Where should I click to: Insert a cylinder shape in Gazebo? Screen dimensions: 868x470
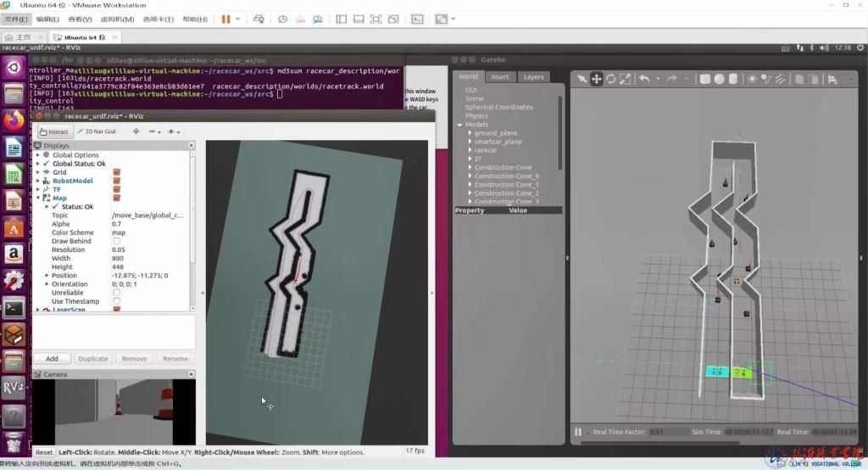pos(734,79)
